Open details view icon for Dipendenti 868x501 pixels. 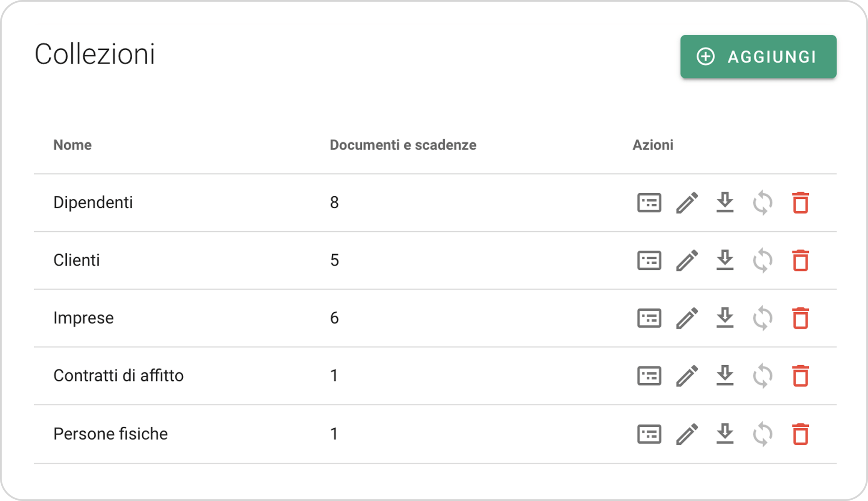[649, 203]
